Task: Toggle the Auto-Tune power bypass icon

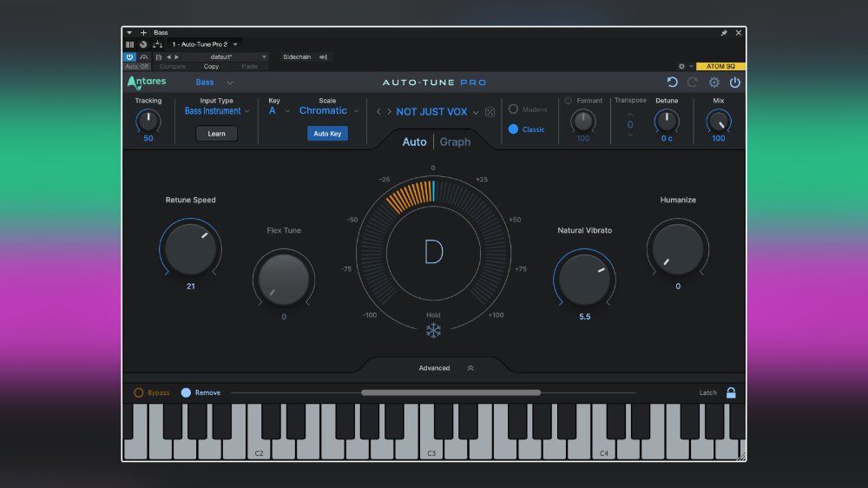Action: [x=734, y=82]
